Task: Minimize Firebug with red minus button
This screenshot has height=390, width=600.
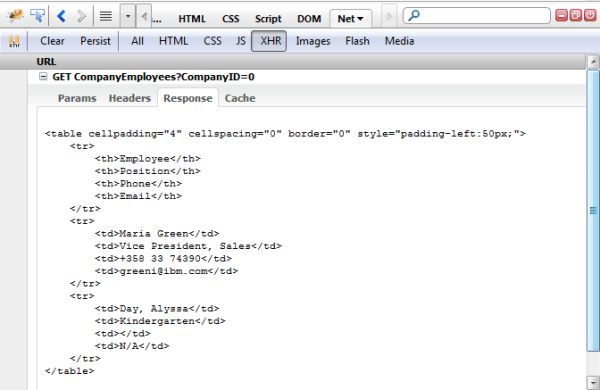Action: pos(561,15)
